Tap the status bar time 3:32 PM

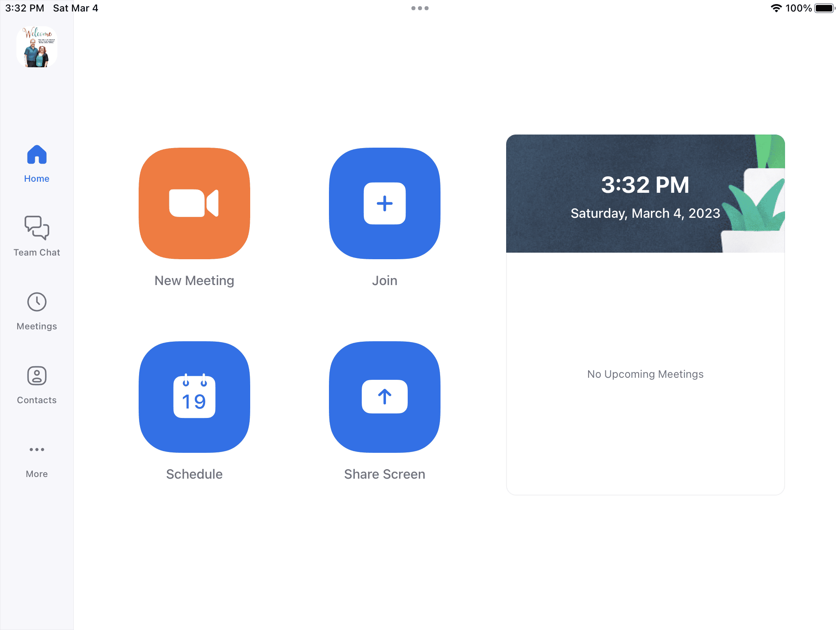pyautogui.click(x=25, y=8)
